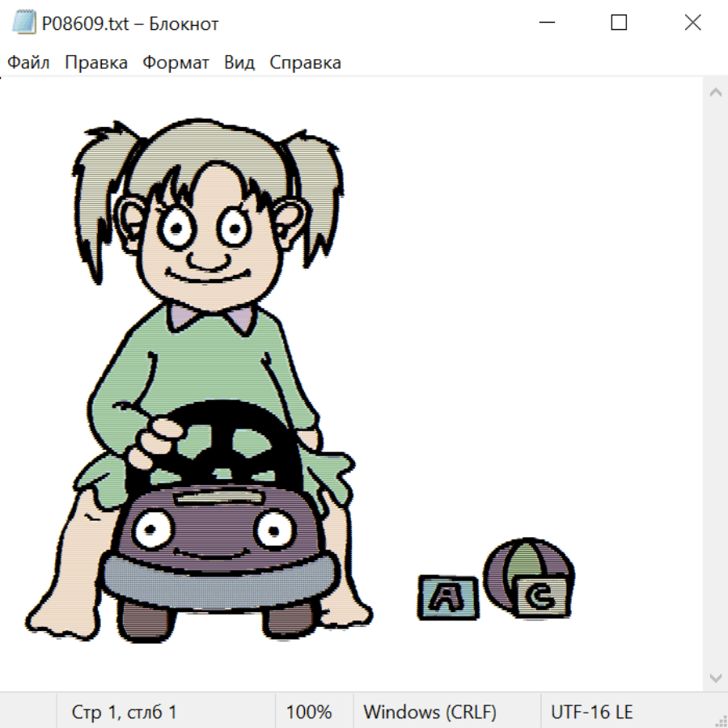
Task: Minimize the Блокнот window
Action: (x=545, y=23)
